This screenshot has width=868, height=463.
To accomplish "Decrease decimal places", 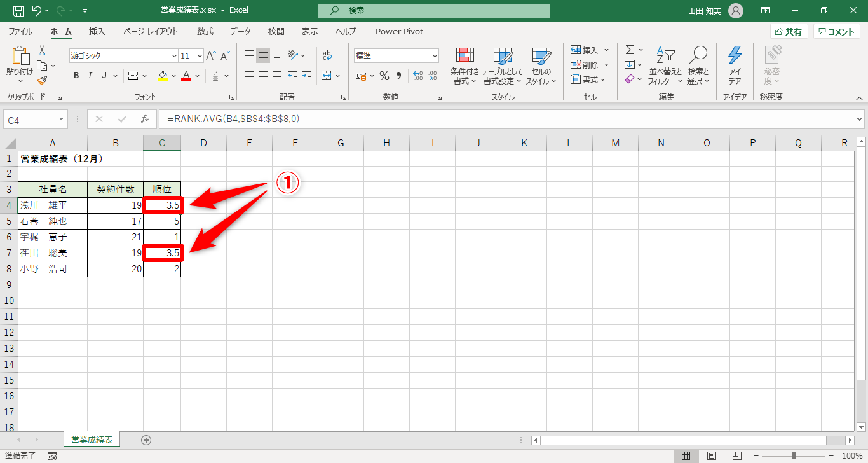I will click(432, 76).
